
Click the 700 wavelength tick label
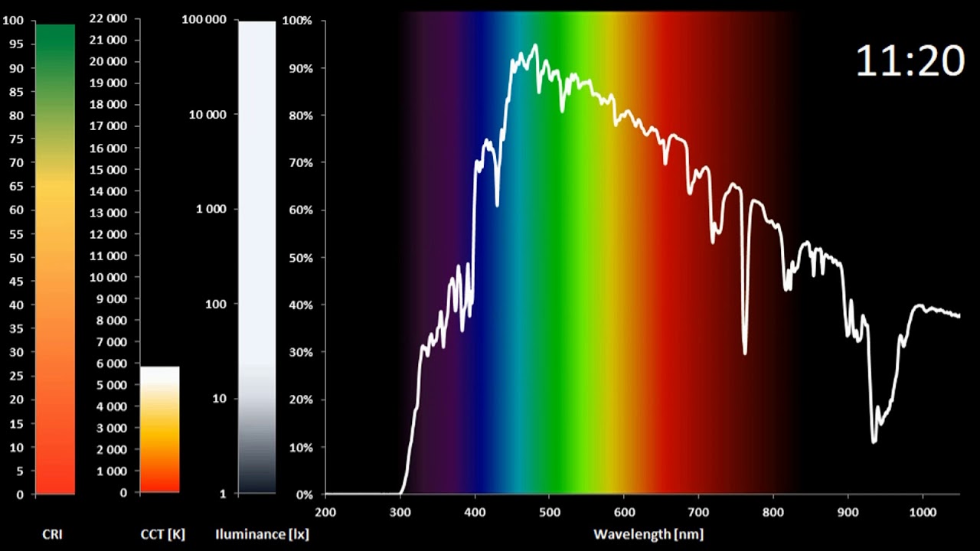click(697, 511)
